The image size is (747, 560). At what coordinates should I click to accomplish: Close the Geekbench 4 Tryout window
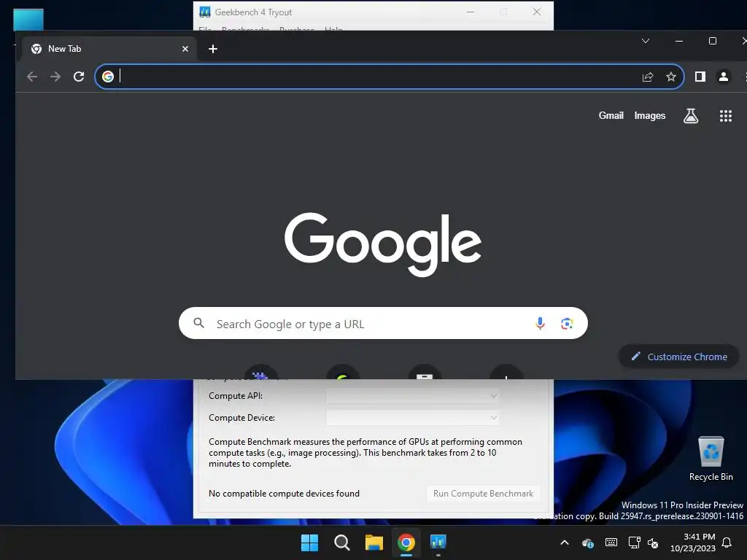pos(537,12)
